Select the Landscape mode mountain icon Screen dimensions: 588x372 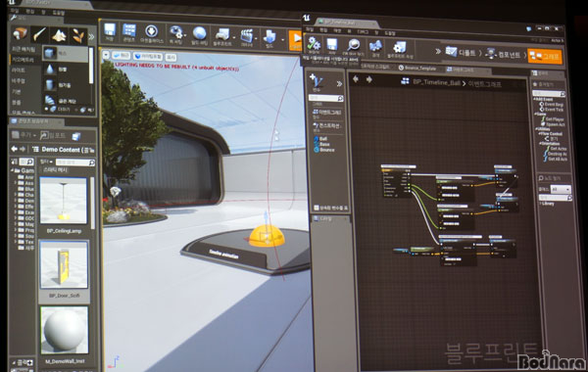[59, 35]
